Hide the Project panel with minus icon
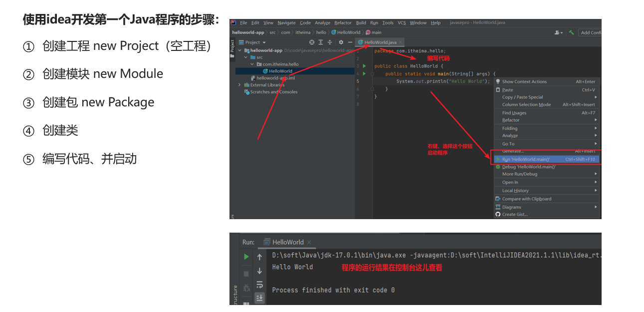 click(350, 42)
